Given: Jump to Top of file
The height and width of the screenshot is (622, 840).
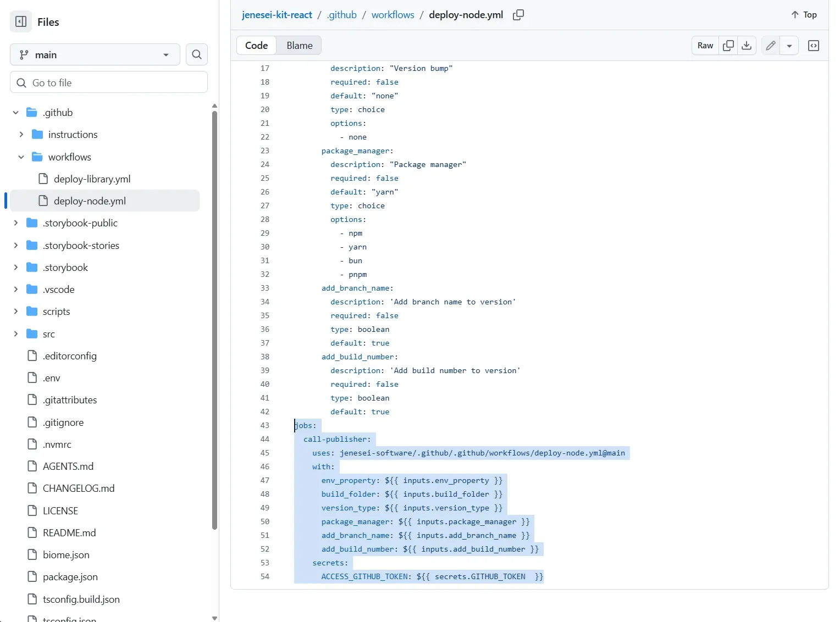Looking at the screenshot, I should (804, 15).
